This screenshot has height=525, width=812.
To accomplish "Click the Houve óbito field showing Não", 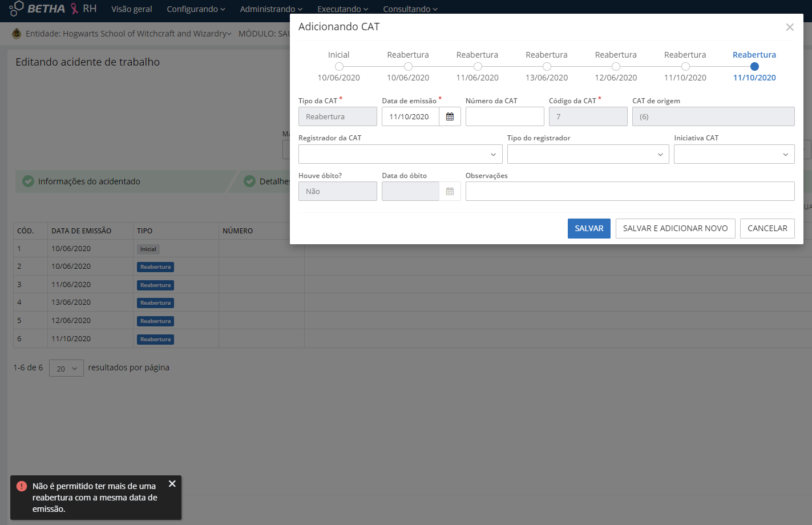I will [x=337, y=191].
